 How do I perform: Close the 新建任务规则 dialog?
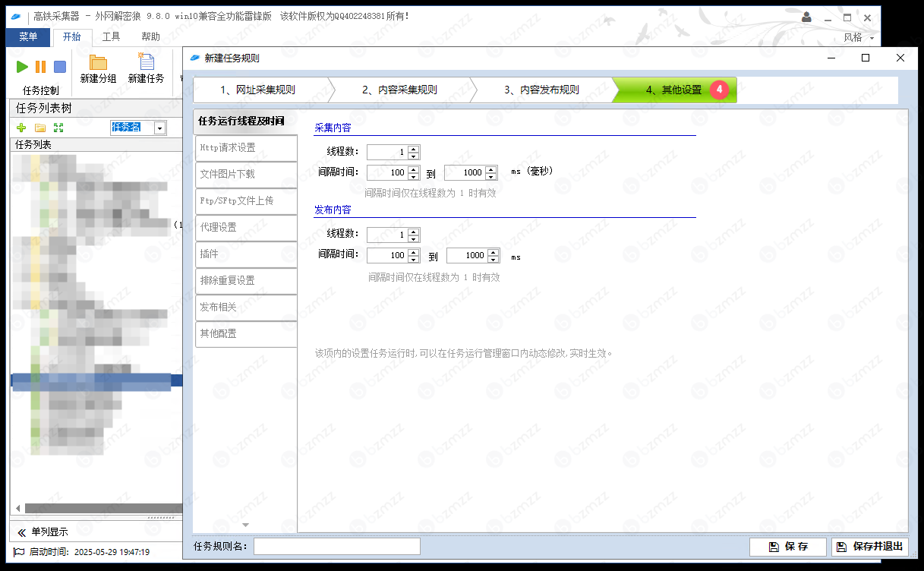click(x=900, y=58)
